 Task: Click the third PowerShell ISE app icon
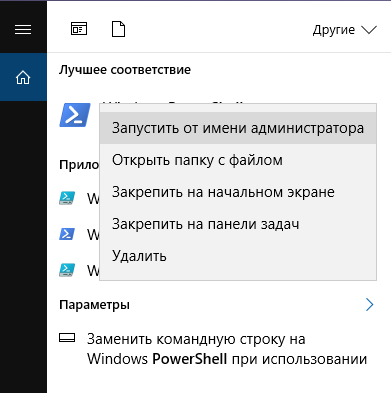tap(67, 270)
